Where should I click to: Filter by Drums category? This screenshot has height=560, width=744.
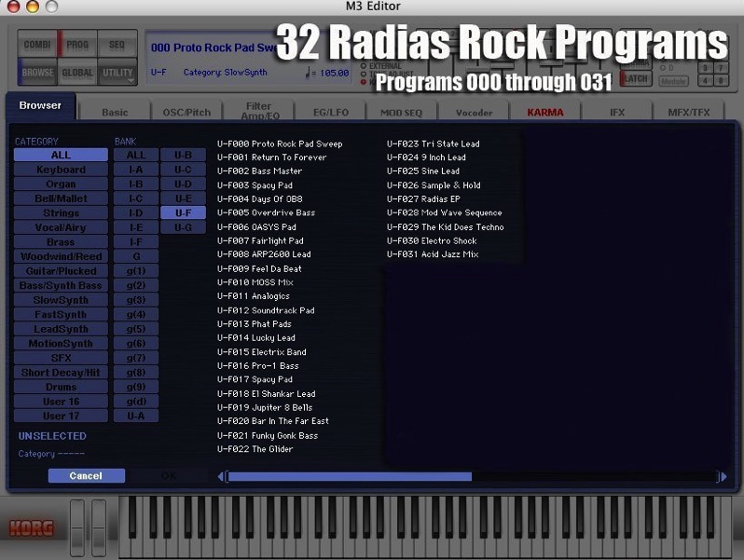click(61, 387)
